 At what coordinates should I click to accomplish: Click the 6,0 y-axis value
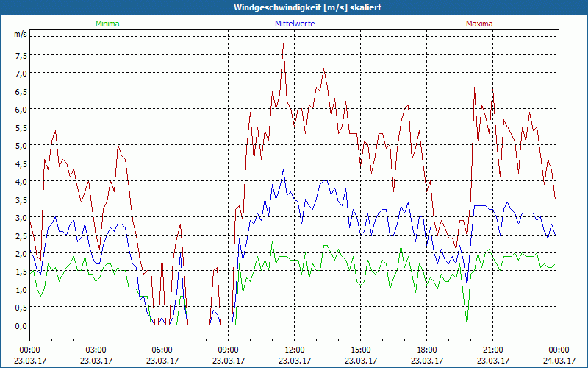pos(21,110)
